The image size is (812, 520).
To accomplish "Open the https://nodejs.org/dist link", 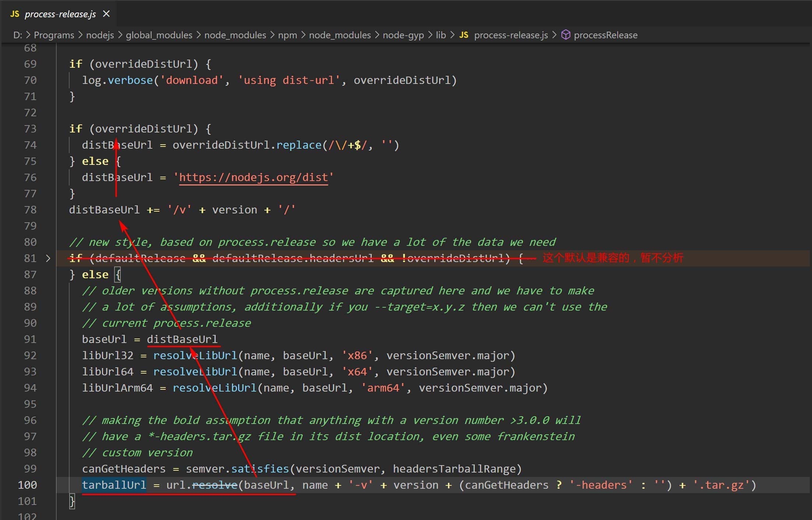I will 253,177.
